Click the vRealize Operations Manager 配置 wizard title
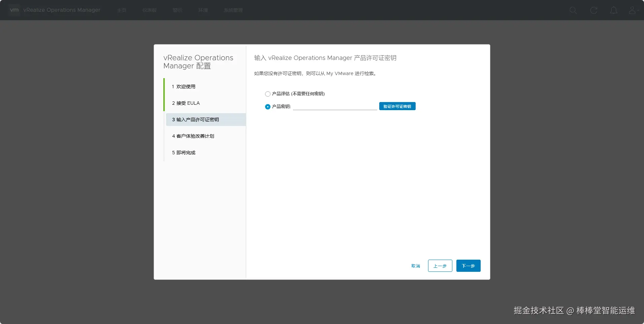Image resolution: width=644 pixels, height=324 pixels. point(198,62)
